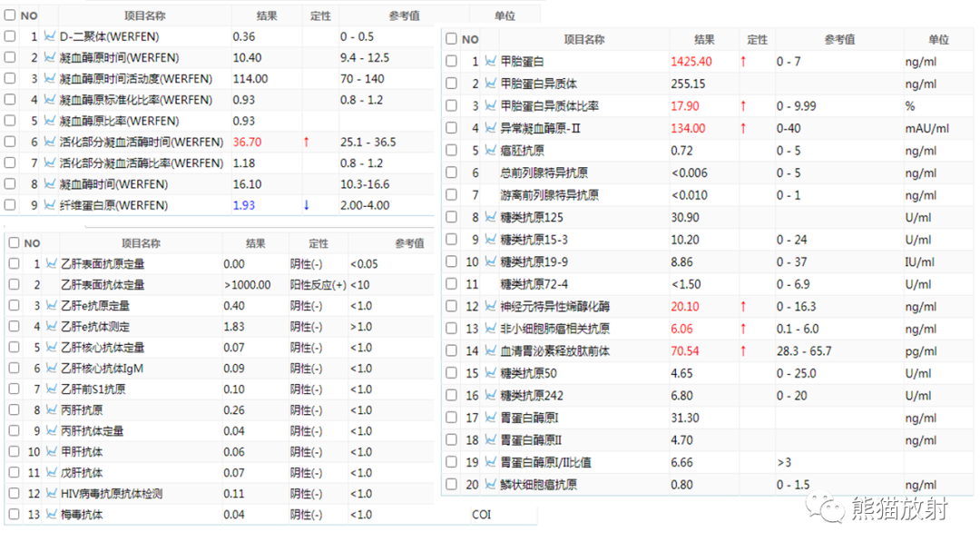
Task: Click trend icon beside 梅毒抗体
Action: tap(51, 515)
